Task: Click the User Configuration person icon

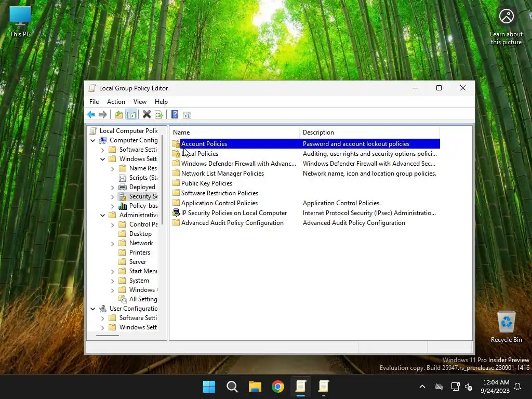Action: (x=103, y=309)
